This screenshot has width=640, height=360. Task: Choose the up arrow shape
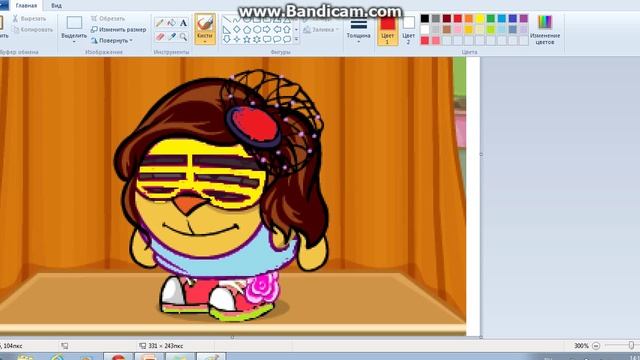coord(287,29)
